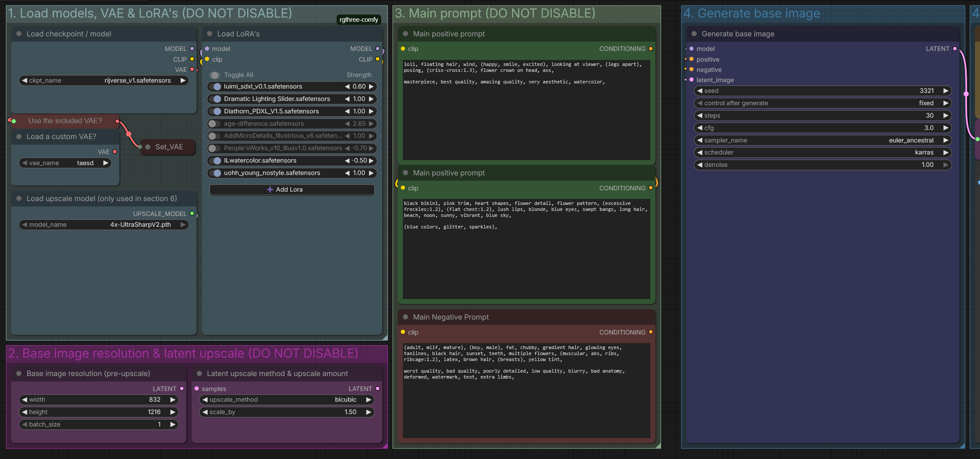Collapse the Load checkpoint / model node
This screenshot has width=980, height=459.
pyautogui.click(x=19, y=34)
